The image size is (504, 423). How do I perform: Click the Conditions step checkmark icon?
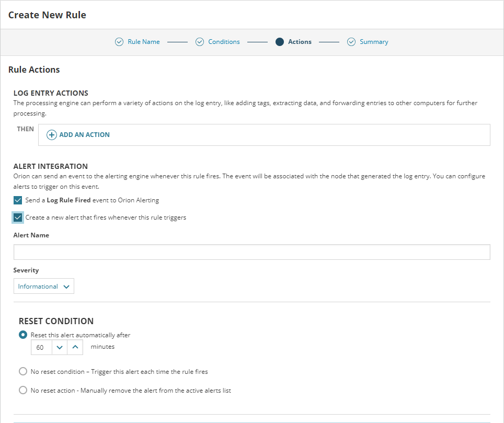pyautogui.click(x=200, y=42)
